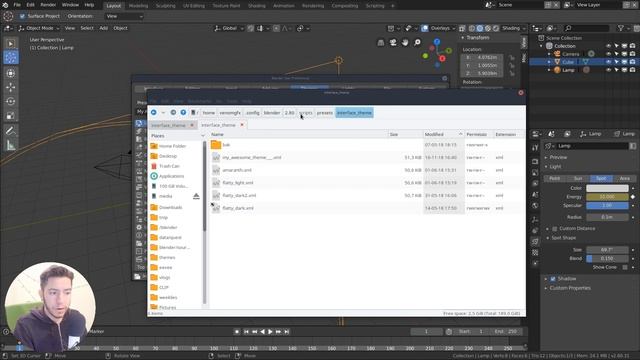Image resolution: width=640 pixels, height=360 pixels.
Task: Click the lamp Color swatch
Action: (x=607, y=188)
